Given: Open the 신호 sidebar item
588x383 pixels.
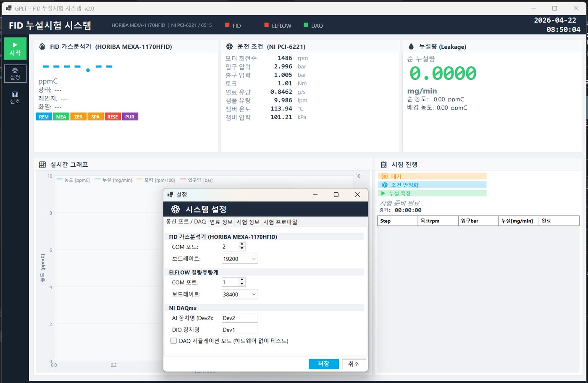Looking at the screenshot, I should [15, 97].
